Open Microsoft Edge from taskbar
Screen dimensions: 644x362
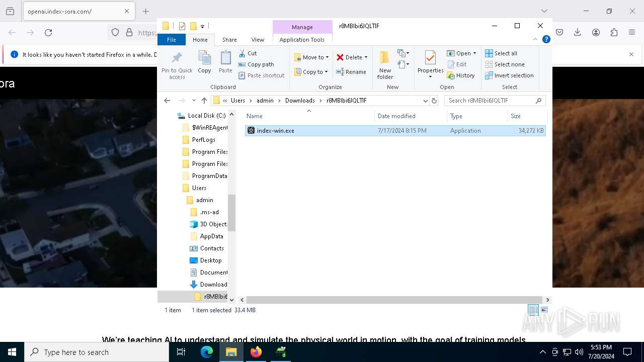point(207,352)
